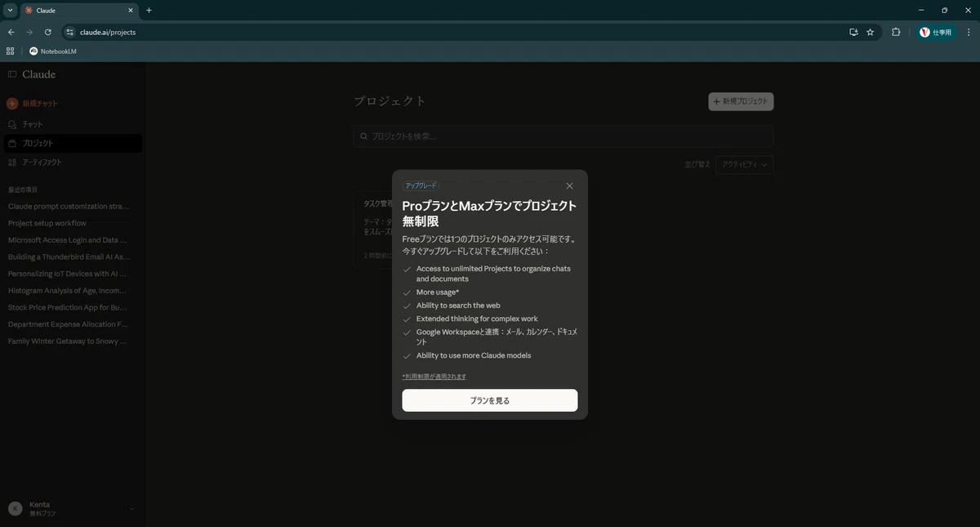The image size is (980, 527).
Task: Reload the page with refresh icon
Action: (48, 32)
